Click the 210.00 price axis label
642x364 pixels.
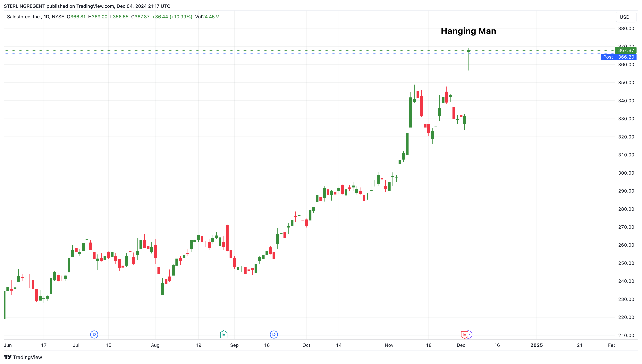(626, 335)
